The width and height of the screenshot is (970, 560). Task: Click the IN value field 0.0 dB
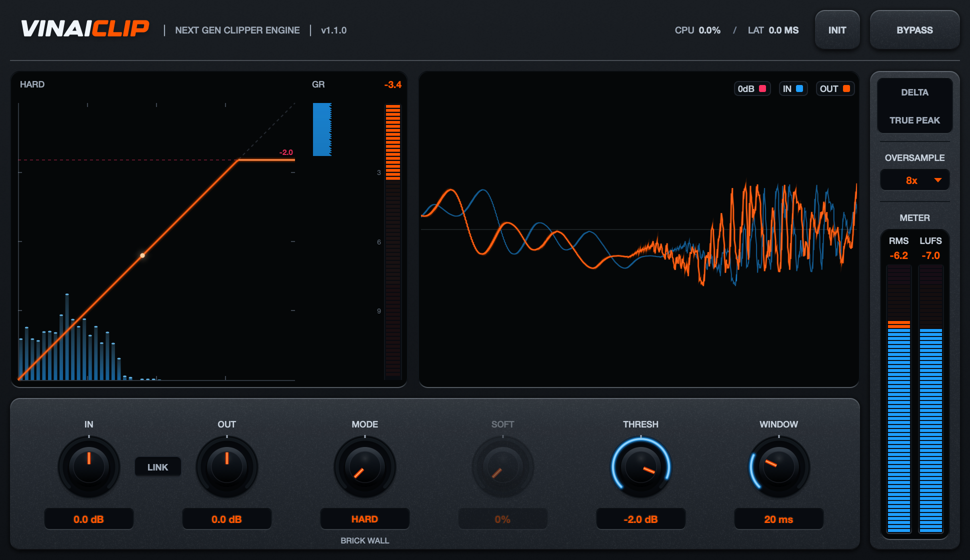point(89,519)
